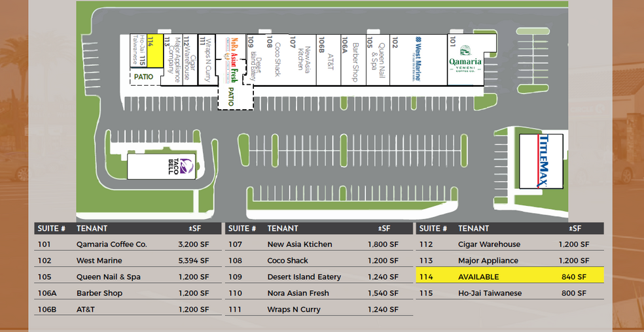Click the TitleMax logo building

point(542,161)
